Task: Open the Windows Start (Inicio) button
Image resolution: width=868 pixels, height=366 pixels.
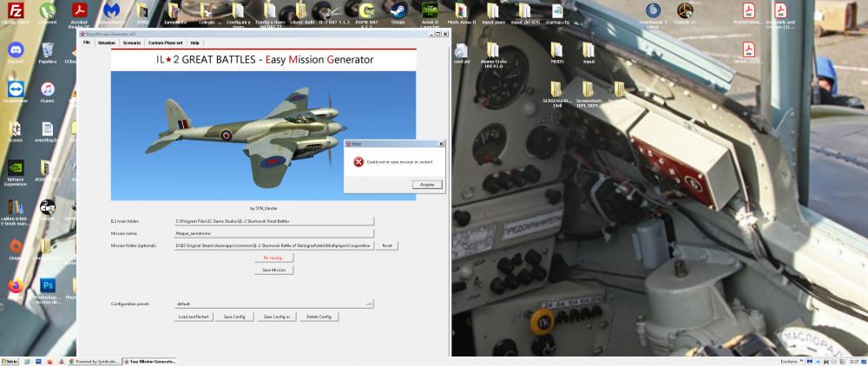Action: click(10, 360)
